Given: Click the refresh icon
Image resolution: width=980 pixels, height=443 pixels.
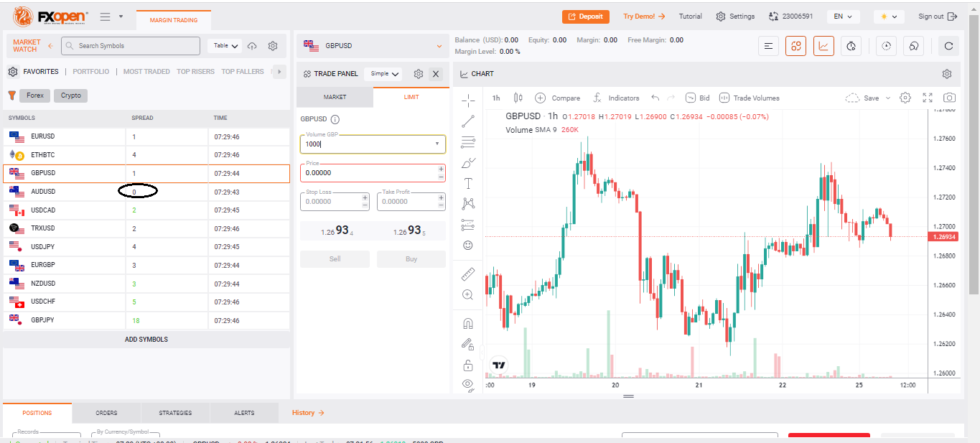Looking at the screenshot, I should pos(948,46).
